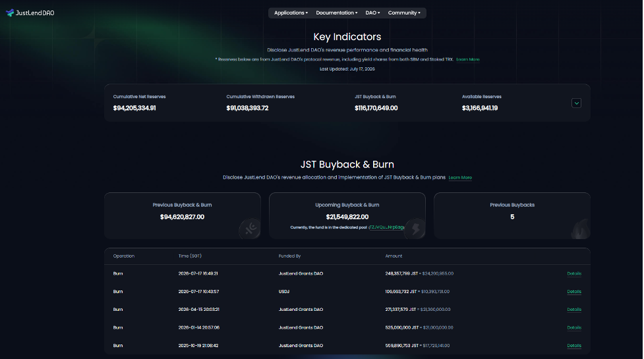Screen dimensions: 644x359
Task: View Details for 2026-07-17 16:48:21 burn
Action: click(x=573, y=273)
